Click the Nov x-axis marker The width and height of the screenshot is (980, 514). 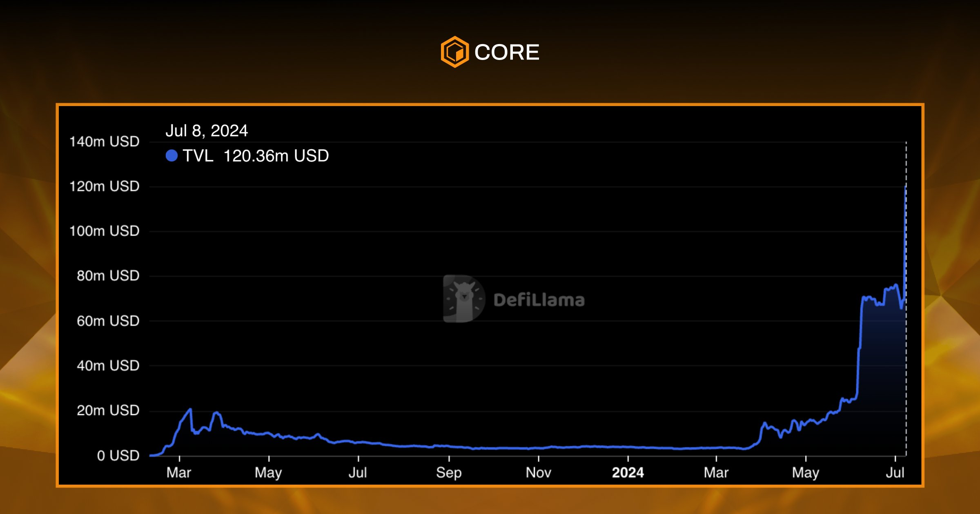538,472
